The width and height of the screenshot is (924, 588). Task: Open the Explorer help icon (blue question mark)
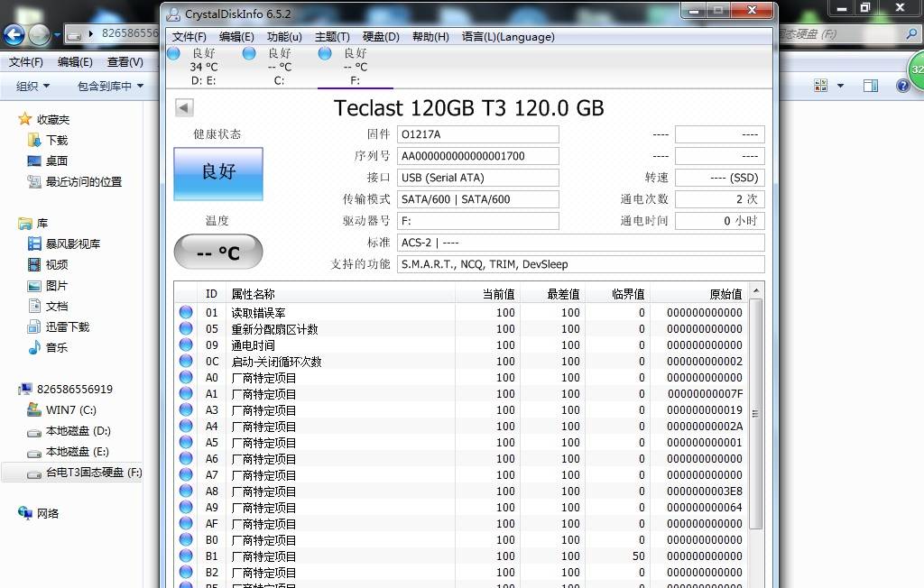(x=903, y=85)
